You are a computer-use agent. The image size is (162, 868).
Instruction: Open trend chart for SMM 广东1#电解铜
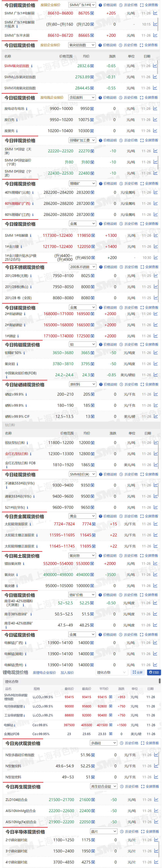pyautogui.click(x=155, y=13)
